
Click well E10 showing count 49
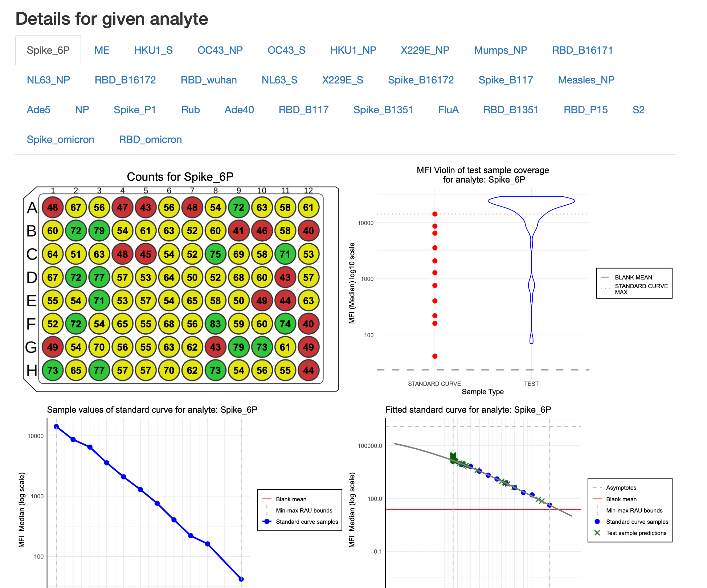click(262, 301)
